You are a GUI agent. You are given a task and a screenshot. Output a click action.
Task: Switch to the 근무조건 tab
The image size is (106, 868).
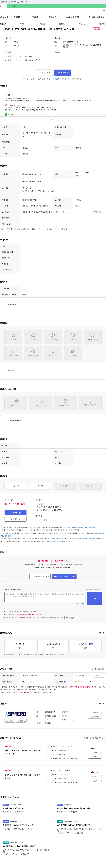click(x=23, y=24)
